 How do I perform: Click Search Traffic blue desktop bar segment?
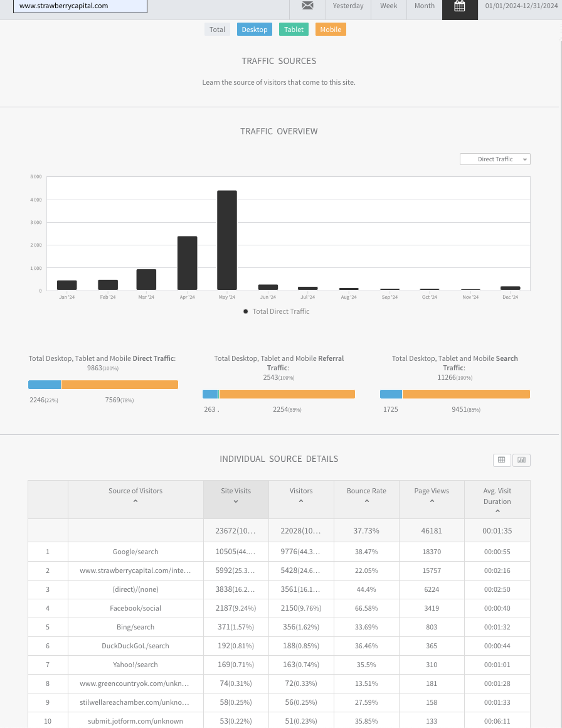coord(391,394)
